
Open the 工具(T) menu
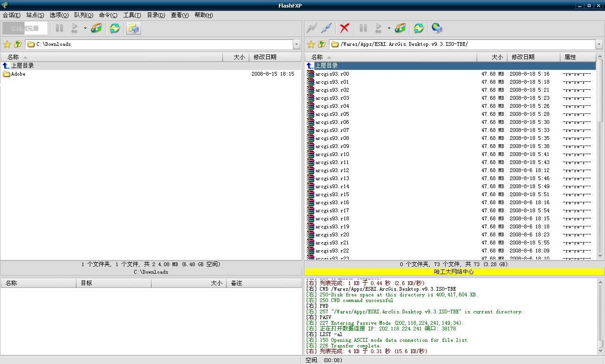(x=132, y=15)
